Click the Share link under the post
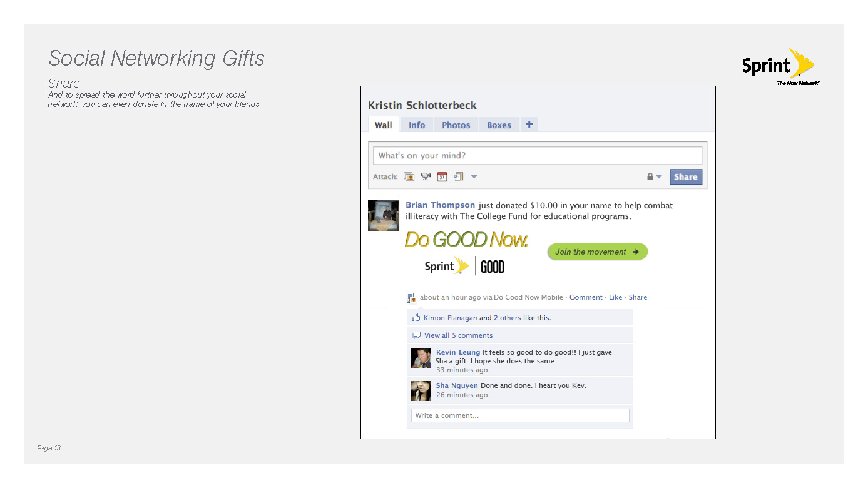The image size is (868, 488). pos(638,297)
